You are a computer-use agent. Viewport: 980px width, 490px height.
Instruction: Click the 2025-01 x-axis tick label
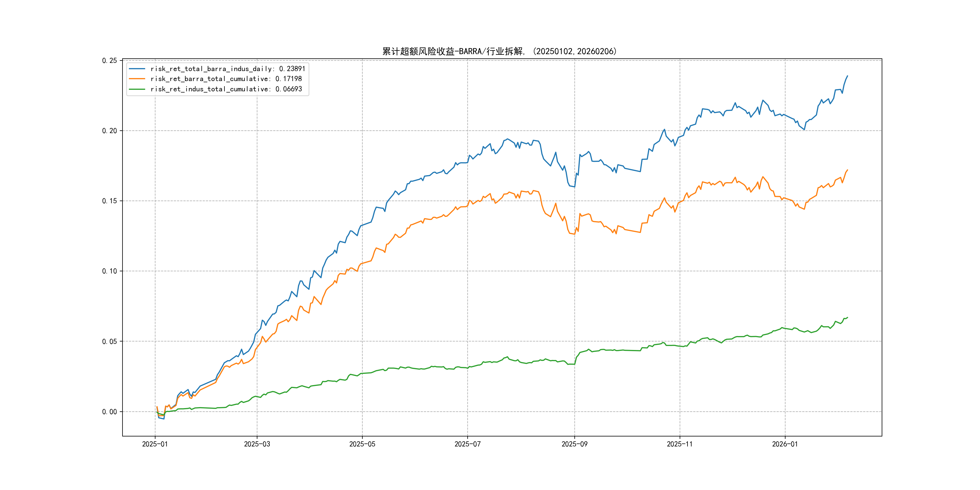point(155,444)
